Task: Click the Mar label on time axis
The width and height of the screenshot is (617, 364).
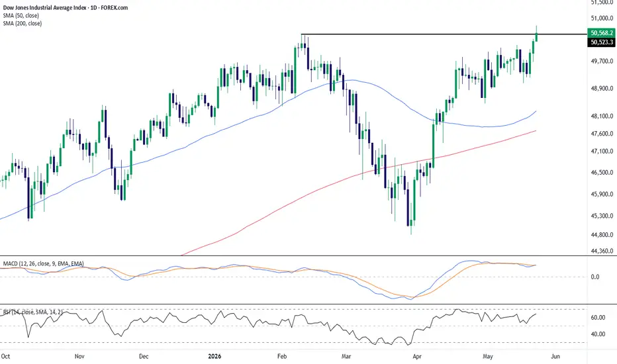Action: coord(346,356)
